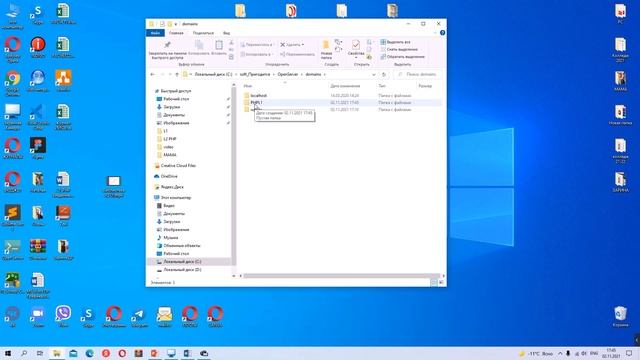Open the quick access toolbar customize dropdown
Image resolution: width=640 pixels, height=360 pixels.
[x=176, y=24]
